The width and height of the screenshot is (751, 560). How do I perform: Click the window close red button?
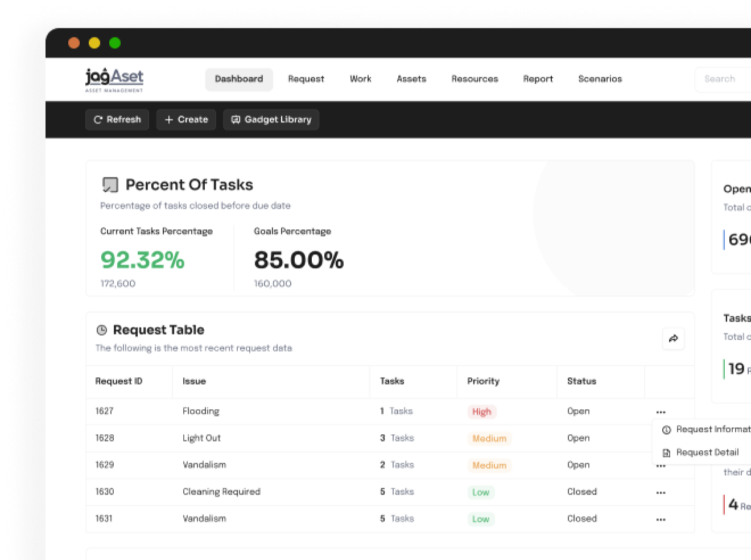[74, 43]
